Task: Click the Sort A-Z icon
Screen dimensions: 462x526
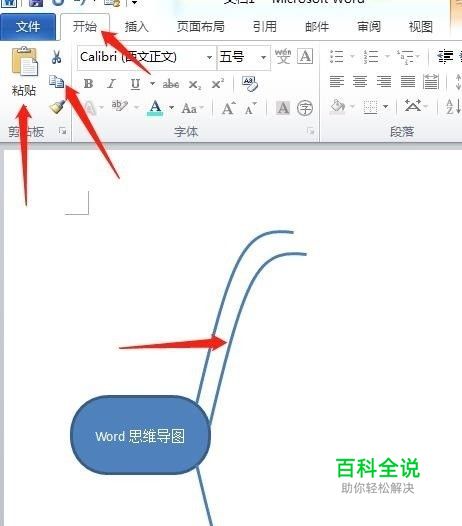Action: pyautogui.click(x=453, y=107)
